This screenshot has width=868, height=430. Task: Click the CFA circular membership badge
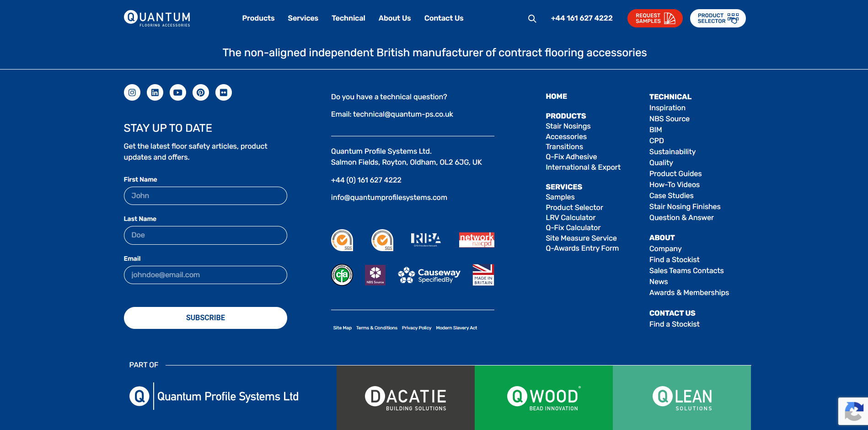[x=342, y=275]
